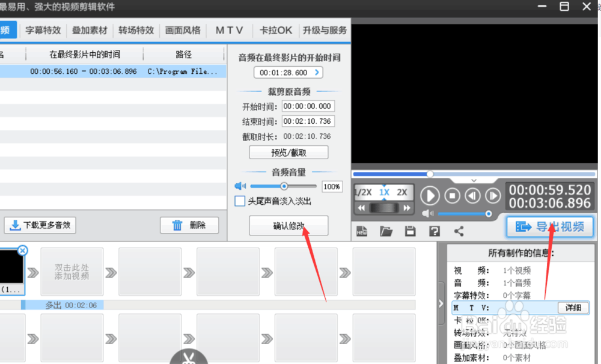Step to previous frame
This screenshot has width=601, height=364.
coord(472,196)
